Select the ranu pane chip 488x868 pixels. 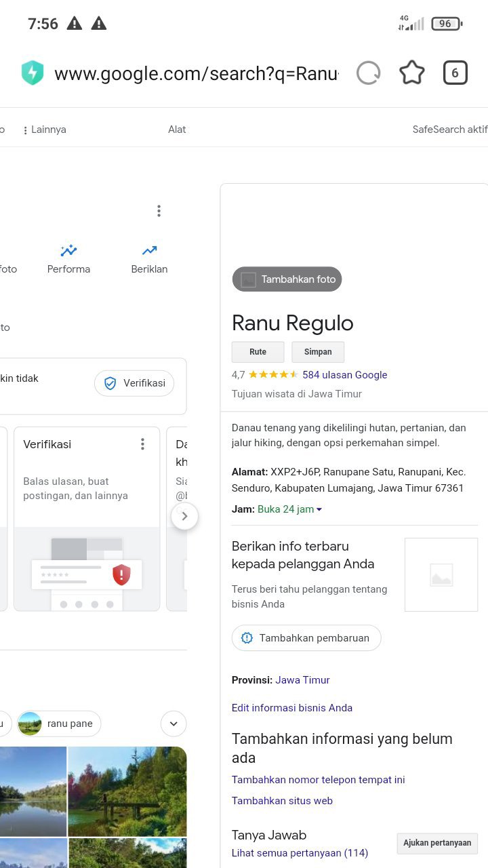tap(59, 724)
